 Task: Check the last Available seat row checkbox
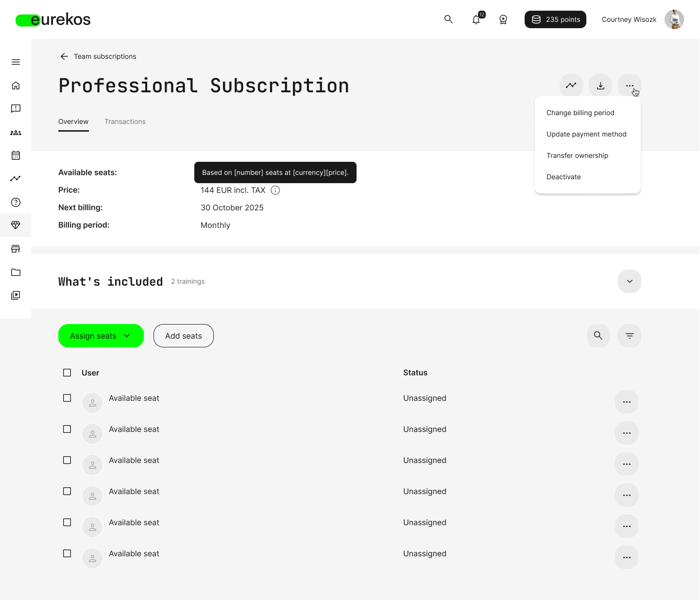pyautogui.click(x=67, y=553)
